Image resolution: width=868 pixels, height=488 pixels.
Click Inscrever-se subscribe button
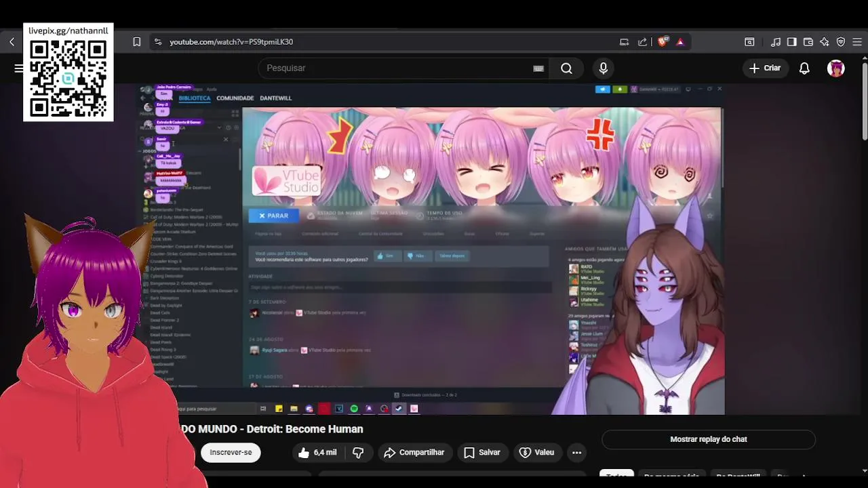coord(231,452)
